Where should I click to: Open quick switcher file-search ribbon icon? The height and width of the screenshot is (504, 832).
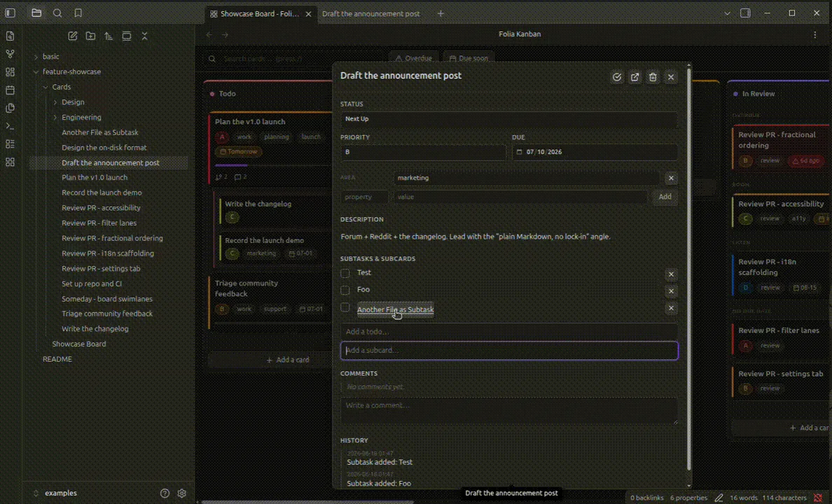pyautogui.click(x=10, y=36)
